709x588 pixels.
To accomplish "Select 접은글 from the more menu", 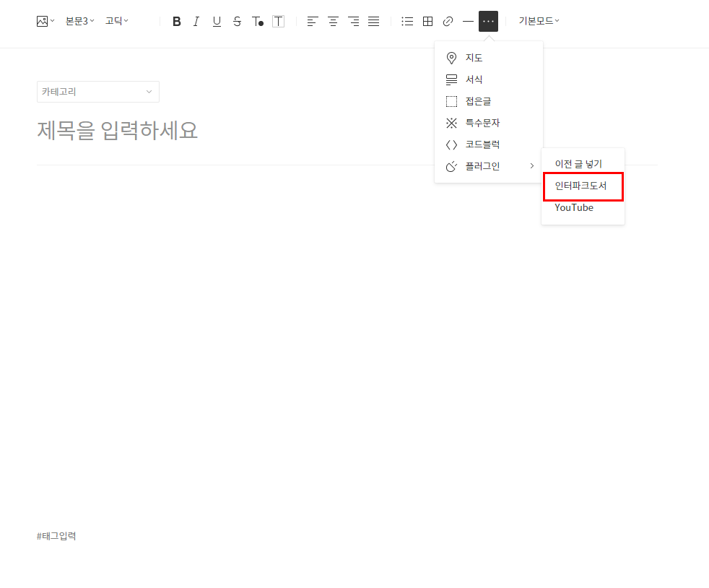I will click(x=489, y=101).
